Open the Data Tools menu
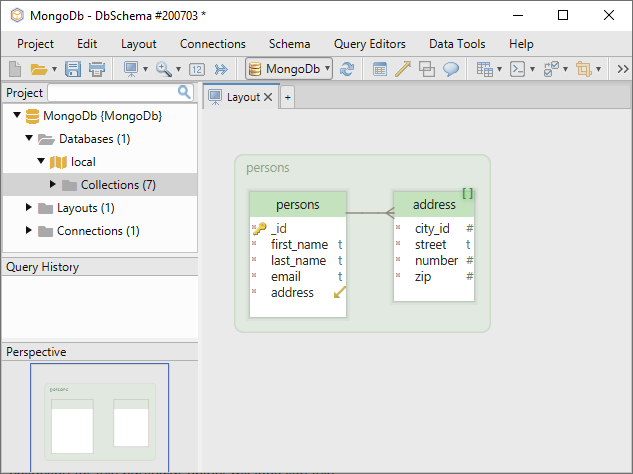633x474 pixels. pyautogui.click(x=457, y=44)
